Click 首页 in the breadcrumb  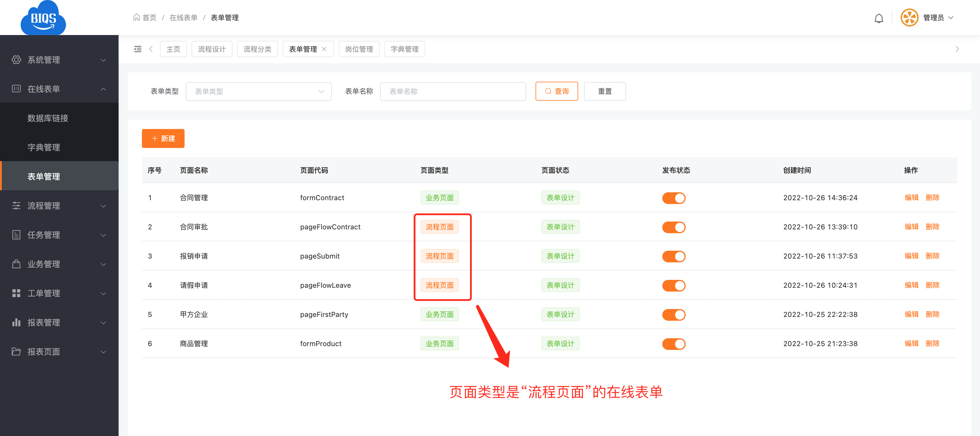click(149, 18)
